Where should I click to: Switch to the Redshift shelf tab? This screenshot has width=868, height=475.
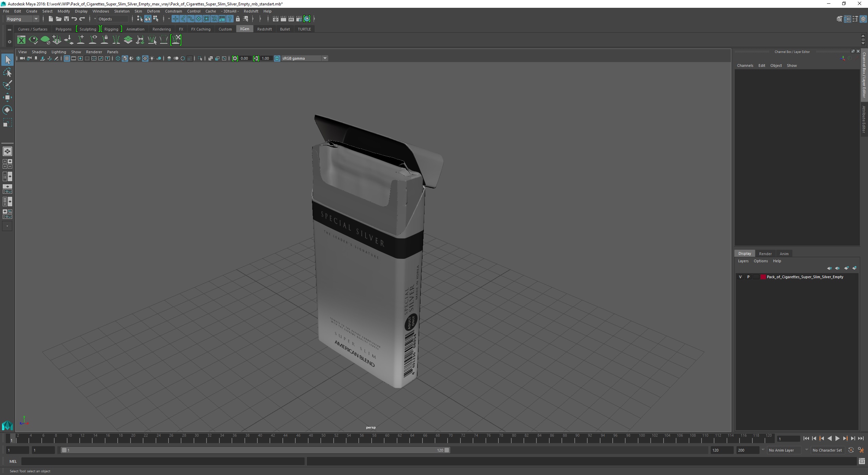(x=264, y=29)
